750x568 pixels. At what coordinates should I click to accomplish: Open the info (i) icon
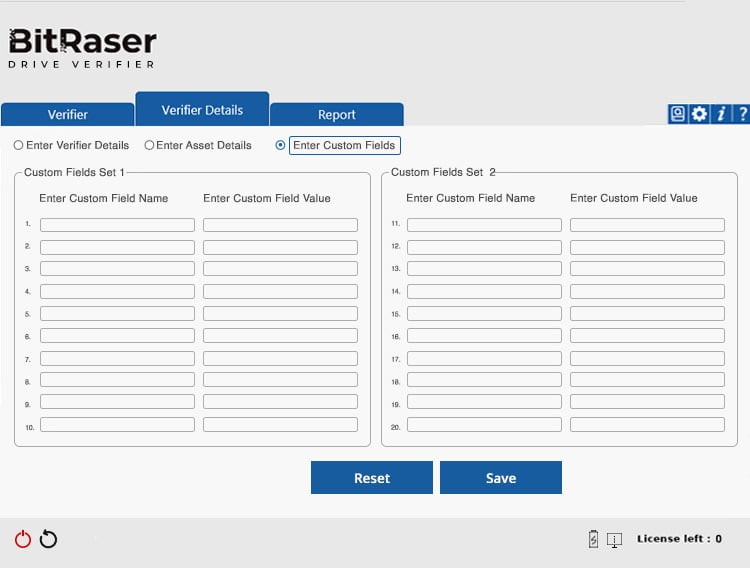click(x=721, y=114)
